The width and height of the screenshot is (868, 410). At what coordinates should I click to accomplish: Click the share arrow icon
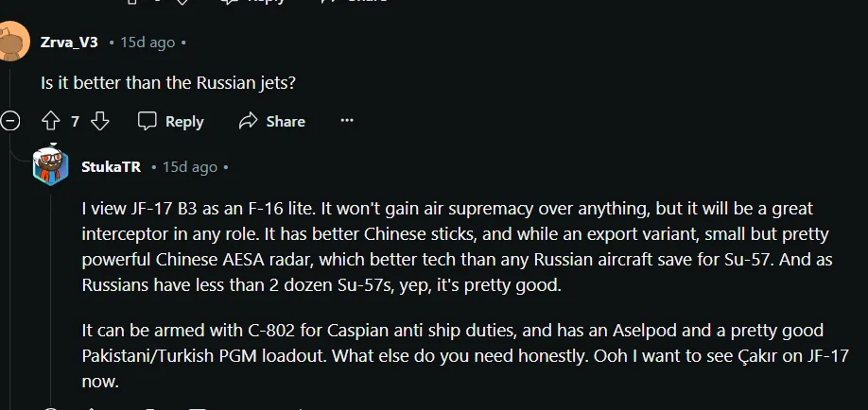pos(249,121)
